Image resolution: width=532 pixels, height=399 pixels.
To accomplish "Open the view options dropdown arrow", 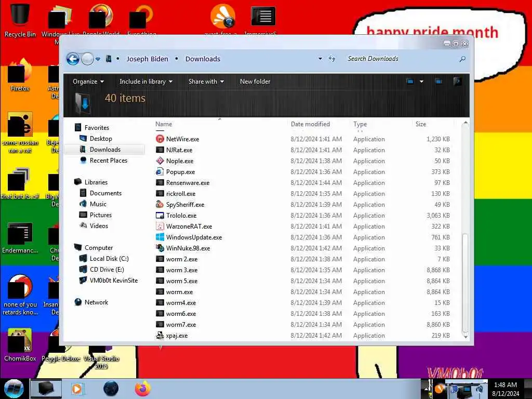I will click(x=421, y=82).
